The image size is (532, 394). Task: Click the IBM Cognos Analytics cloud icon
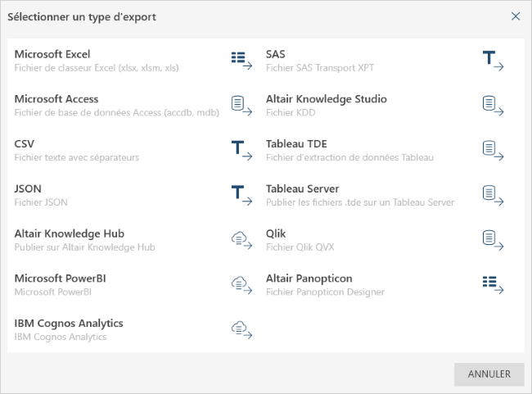click(x=241, y=329)
